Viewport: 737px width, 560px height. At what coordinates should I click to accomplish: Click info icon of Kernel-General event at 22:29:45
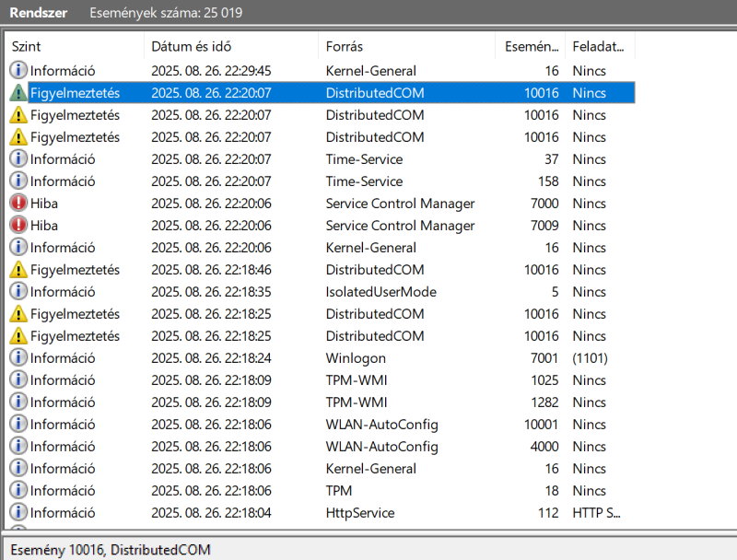click(18, 71)
